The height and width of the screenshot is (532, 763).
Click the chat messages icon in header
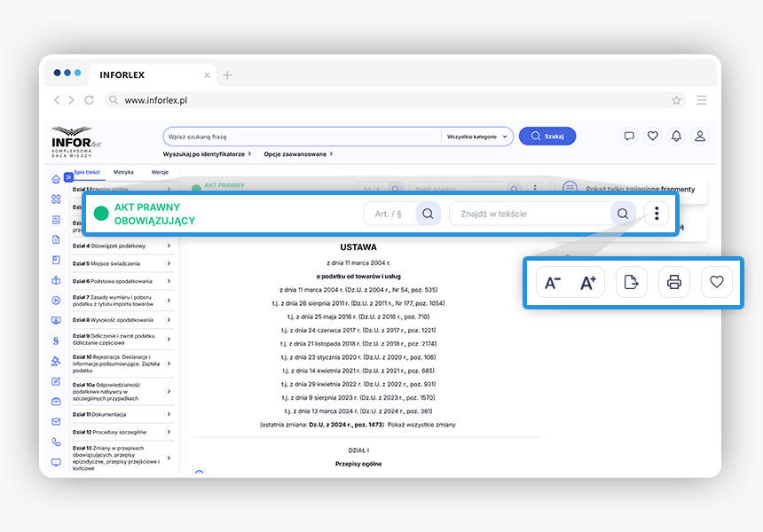tap(629, 136)
